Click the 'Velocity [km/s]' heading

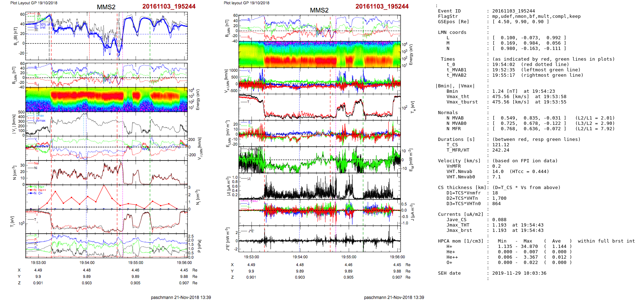pyautogui.click(x=459, y=161)
